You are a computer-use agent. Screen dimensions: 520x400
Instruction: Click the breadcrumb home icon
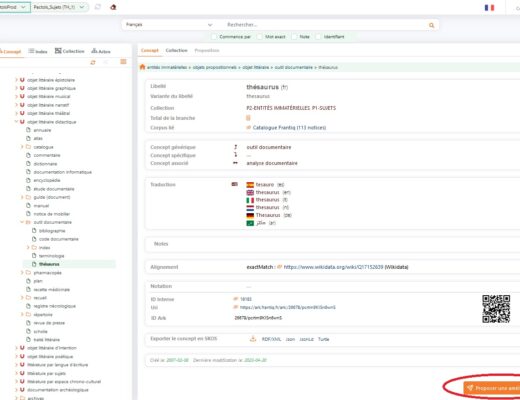pyautogui.click(x=142, y=67)
